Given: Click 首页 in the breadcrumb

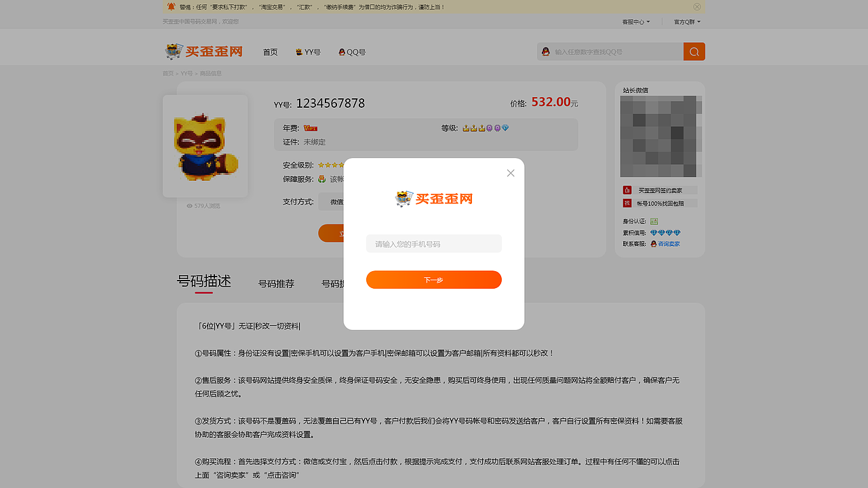Looking at the screenshot, I should tap(168, 73).
